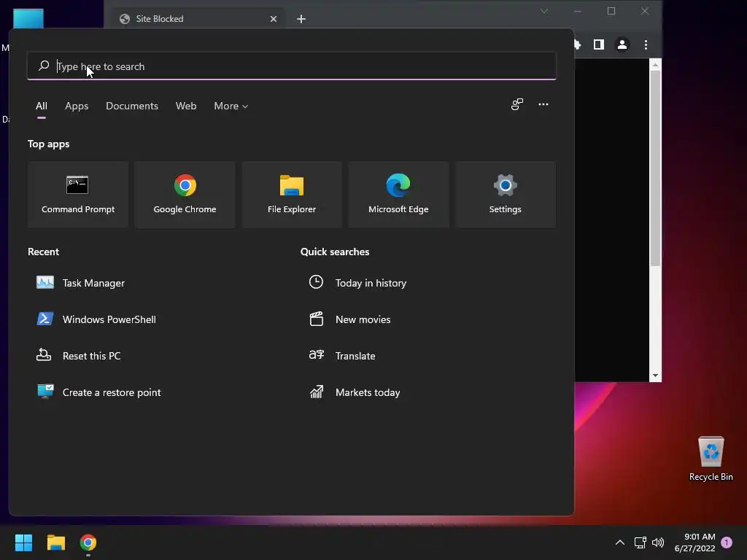Run New movies quick search
747x560 pixels.
349,319
